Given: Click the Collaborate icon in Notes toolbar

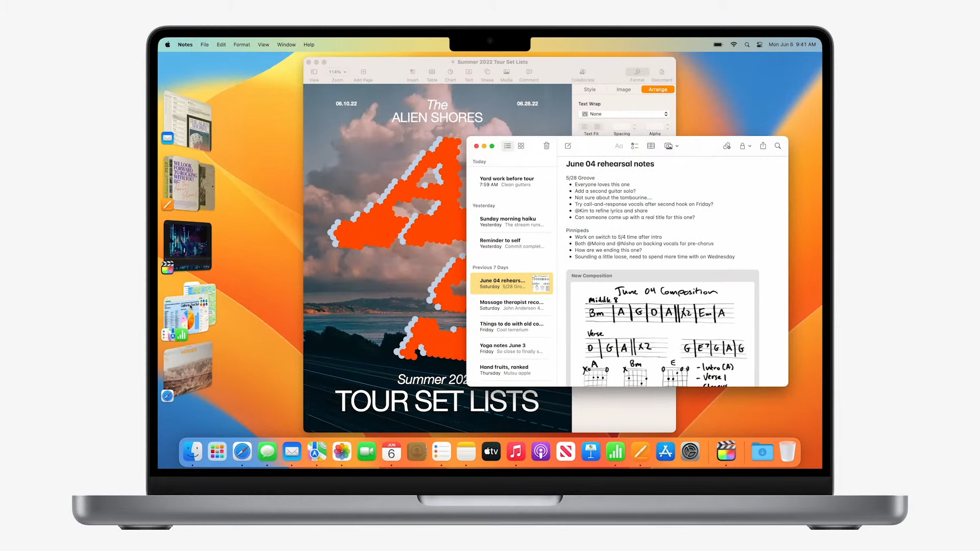Looking at the screenshot, I should [x=726, y=146].
